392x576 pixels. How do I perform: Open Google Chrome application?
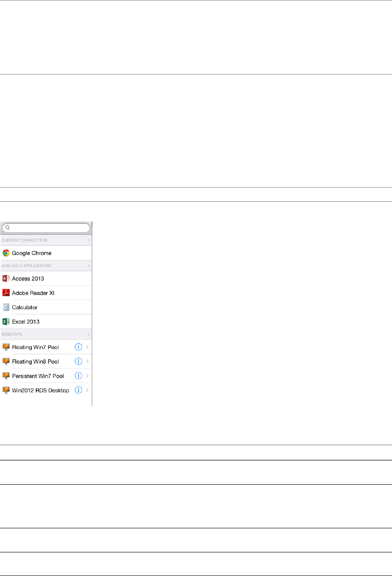point(32,253)
